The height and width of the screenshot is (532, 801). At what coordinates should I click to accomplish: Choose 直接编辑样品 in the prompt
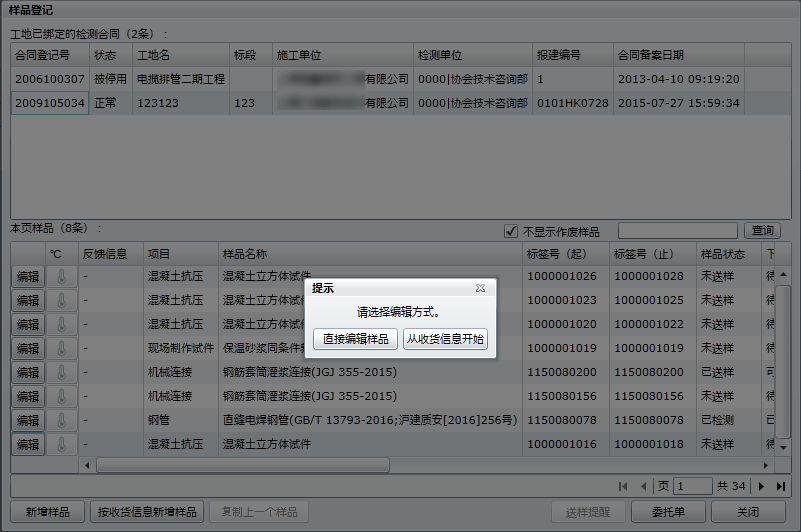355,339
